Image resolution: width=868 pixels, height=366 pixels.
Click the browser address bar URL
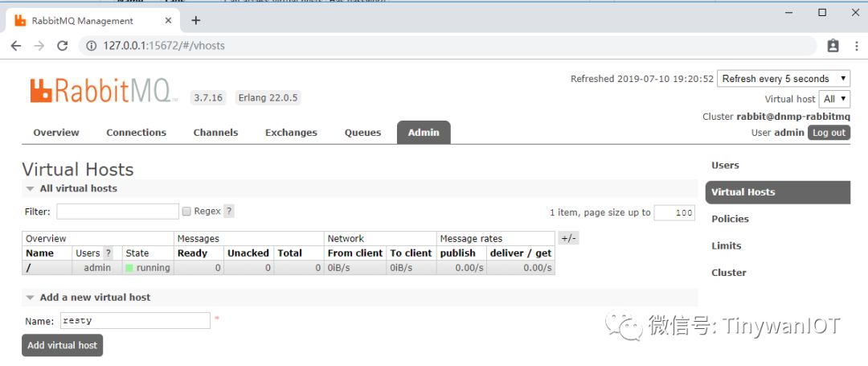164,46
